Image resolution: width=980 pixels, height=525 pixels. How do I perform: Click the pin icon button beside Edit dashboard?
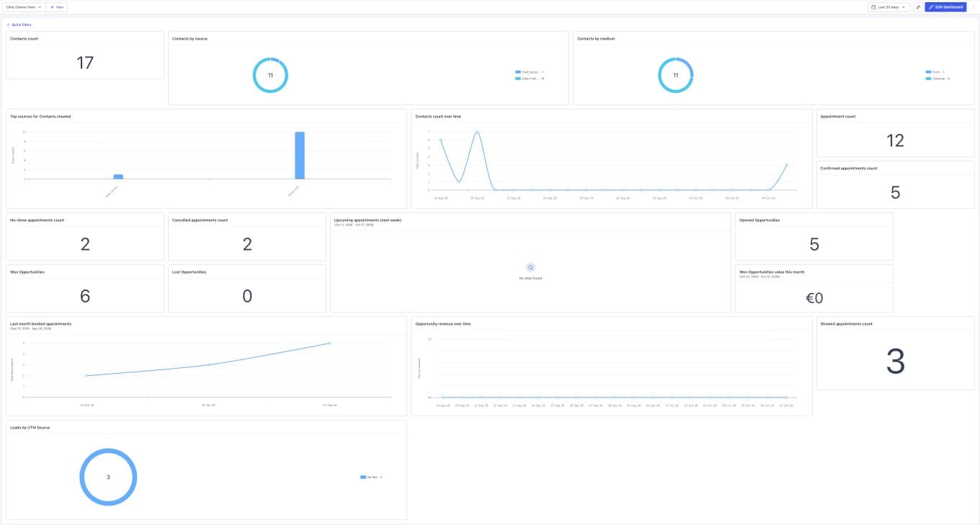(x=918, y=6)
